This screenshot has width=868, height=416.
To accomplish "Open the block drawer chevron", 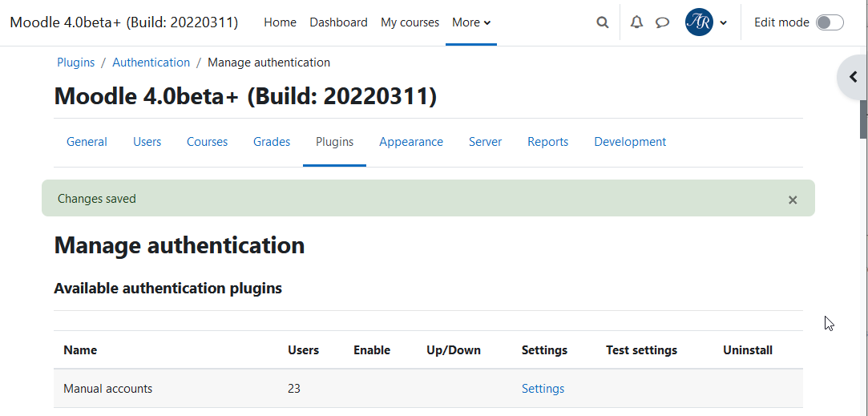I will tap(853, 77).
